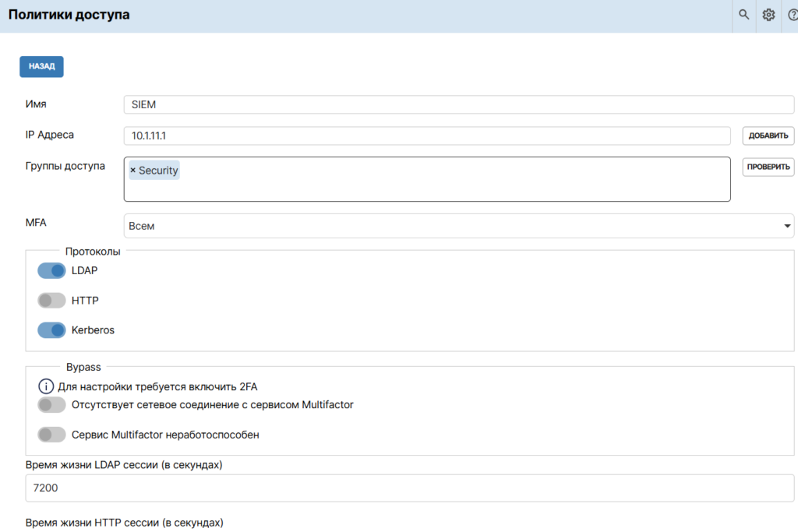Disable the LDAP protocol toggle
Screen dimensions: 798x532
pyautogui.click(x=51, y=270)
